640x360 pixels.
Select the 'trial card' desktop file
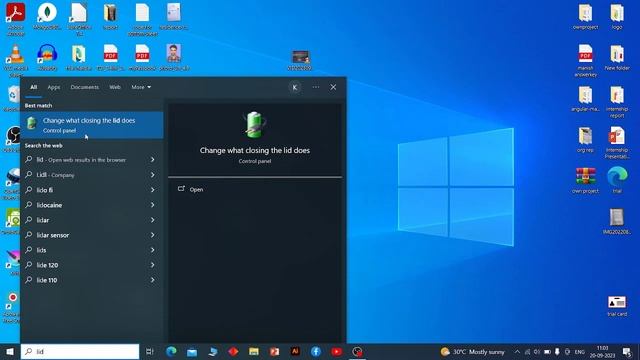click(617, 306)
